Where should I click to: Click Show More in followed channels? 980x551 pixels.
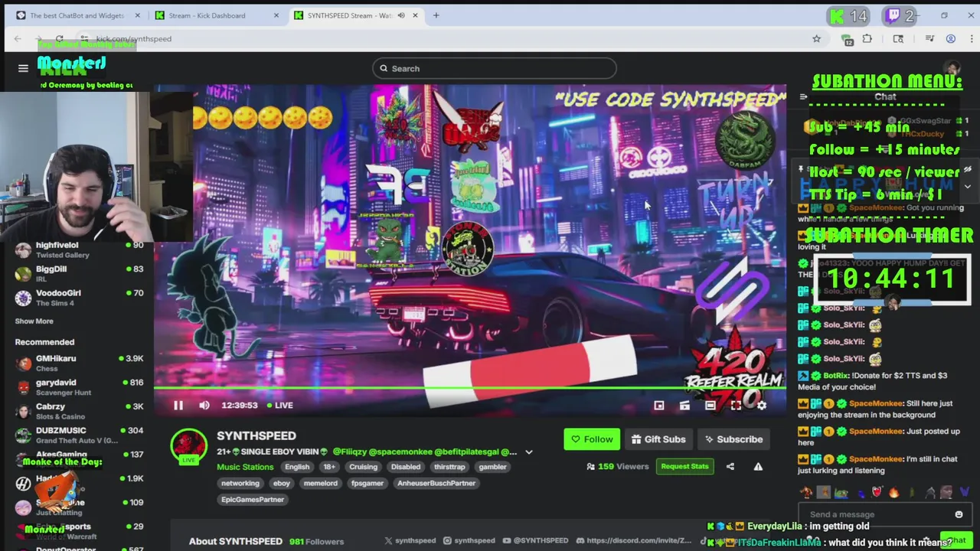point(34,321)
